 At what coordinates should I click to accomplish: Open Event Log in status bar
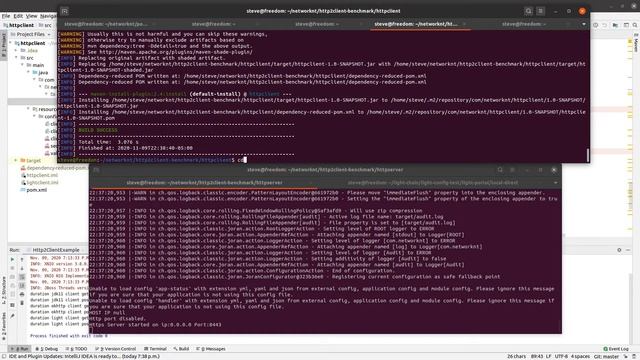point(616,349)
